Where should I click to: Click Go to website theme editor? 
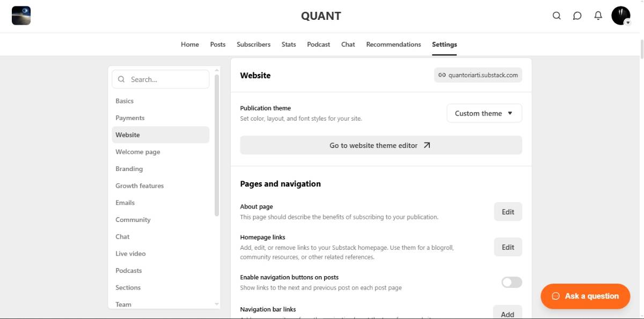tap(381, 145)
